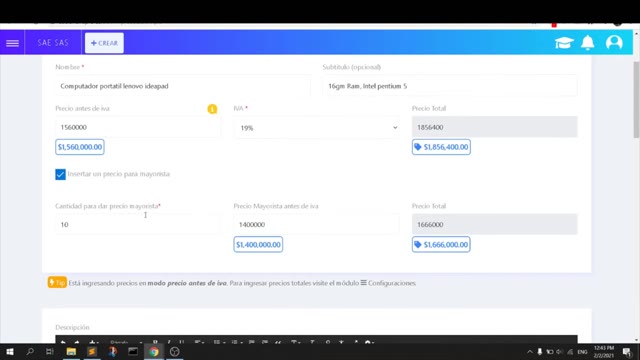Click the ENG language indicator
Image resolution: width=640 pixels, height=360 pixels.
coord(582,352)
